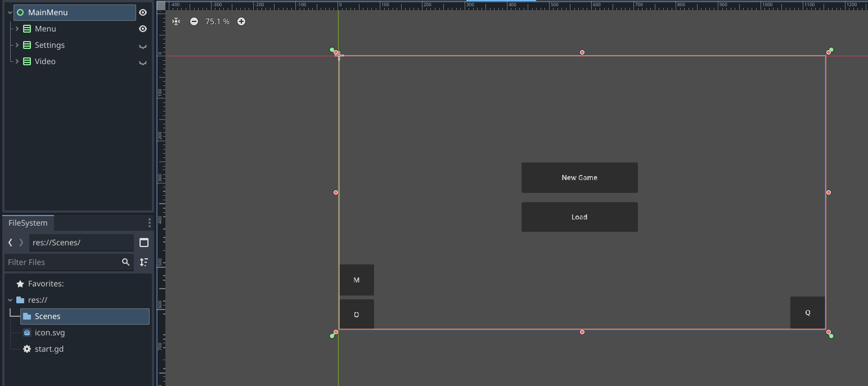Zoom in the canvas
The image size is (868, 386).
coord(241,21)
